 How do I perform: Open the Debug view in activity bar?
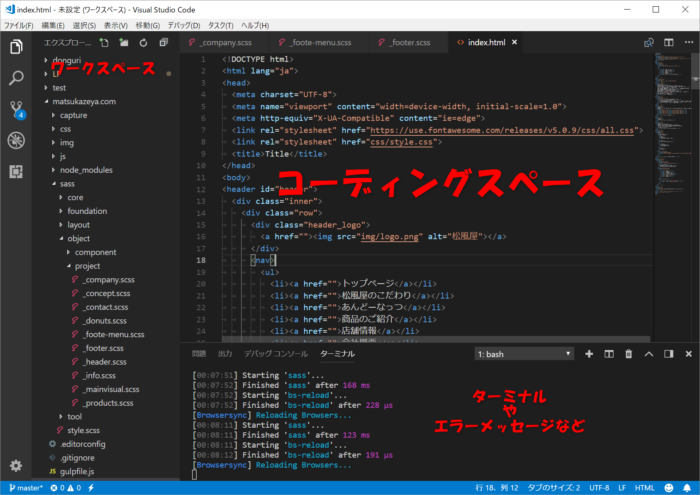[x=16, y=140]
